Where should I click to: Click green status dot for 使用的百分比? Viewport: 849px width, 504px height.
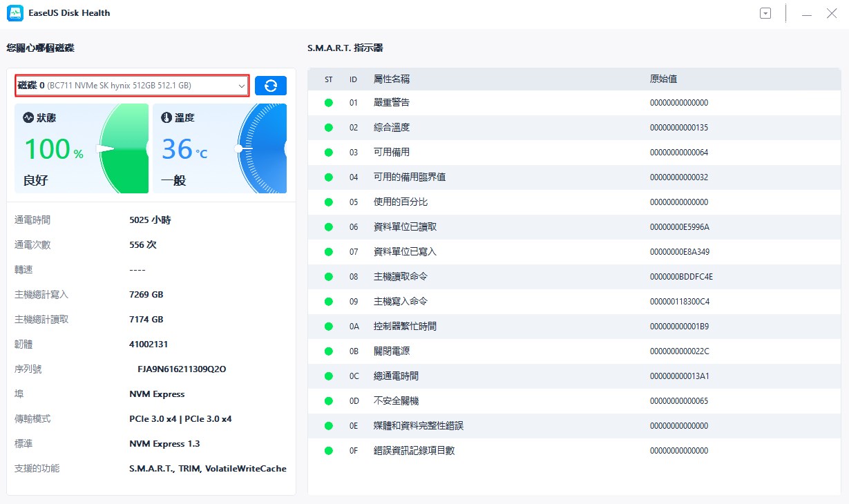[329, 202]
